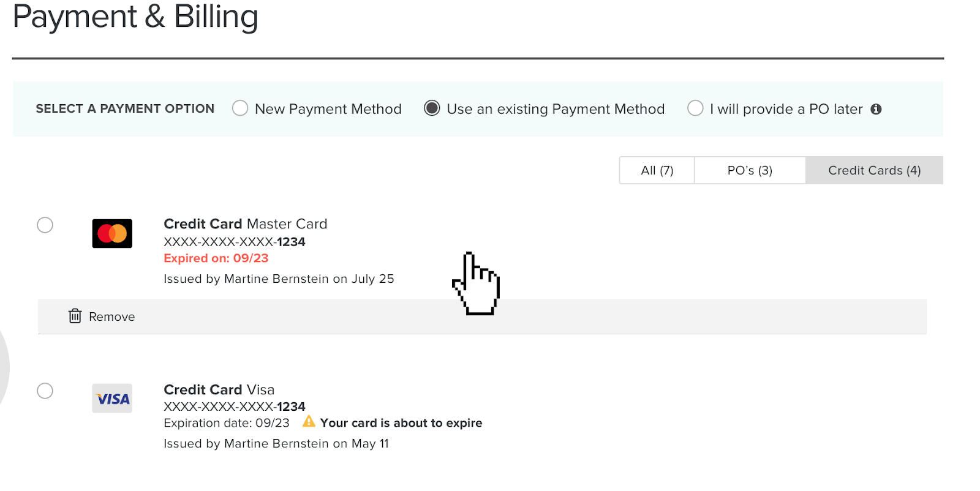This screenshot has width=980, height=491.
Task: Click the yellow expiry warning icon
Action: 309,422
